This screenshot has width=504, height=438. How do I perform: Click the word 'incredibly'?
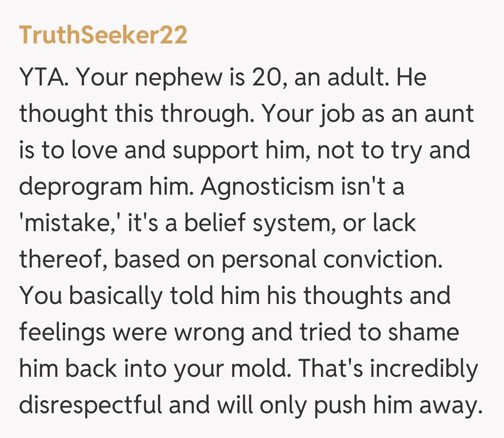coord(418,369)
